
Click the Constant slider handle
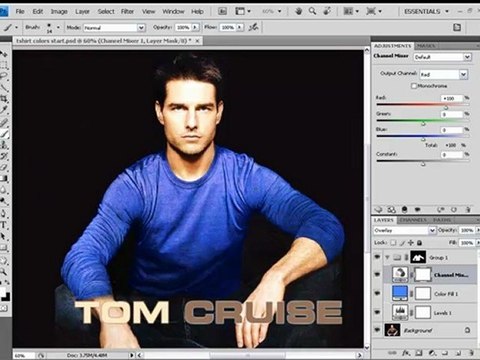[423, 164]
